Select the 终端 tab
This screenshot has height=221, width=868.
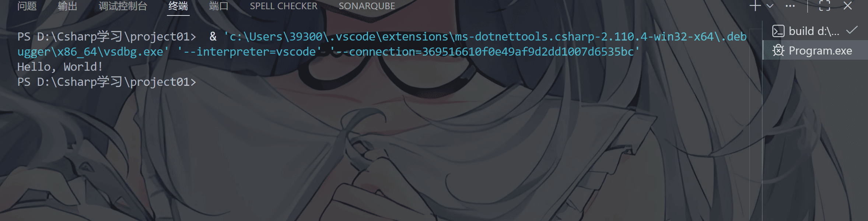click(178, 6)
